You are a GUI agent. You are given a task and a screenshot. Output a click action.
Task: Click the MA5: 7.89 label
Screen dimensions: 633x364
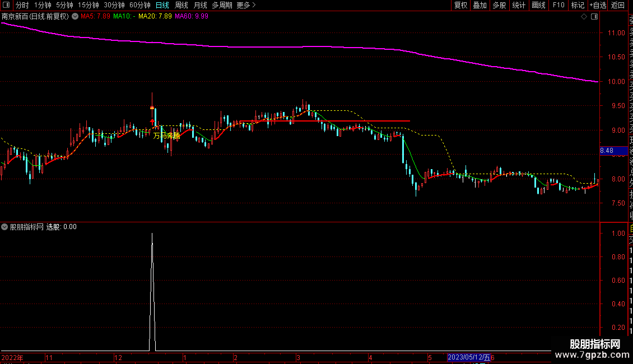(95, 17)
